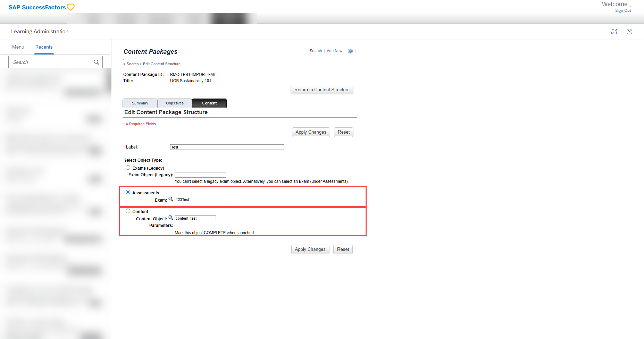Switch to the Summary tab
Screen dimensions: 644x339
[x=140, y=103]
